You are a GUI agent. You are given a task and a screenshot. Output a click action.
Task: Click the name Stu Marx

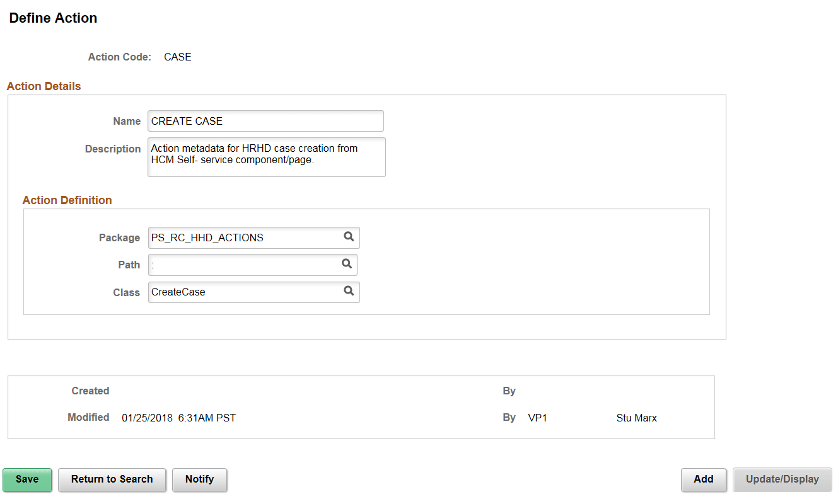[636, 417]
